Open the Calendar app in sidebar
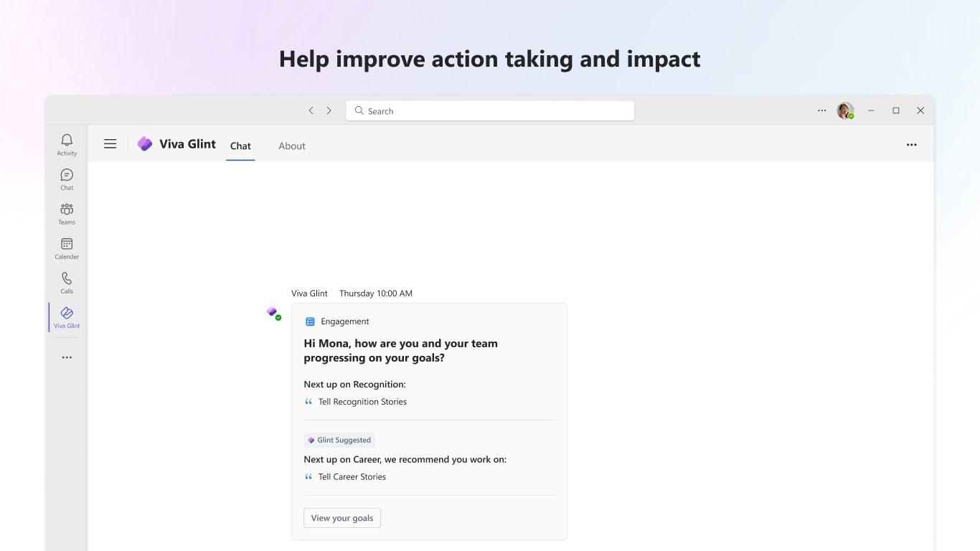This screenshot has height=551, width=980. [x=67, y=248]
